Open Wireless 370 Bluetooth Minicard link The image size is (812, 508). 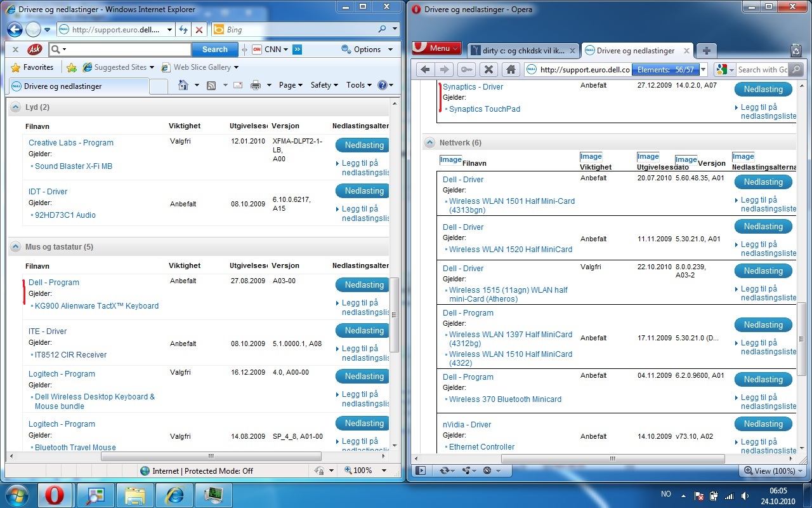tap(505, 399)
